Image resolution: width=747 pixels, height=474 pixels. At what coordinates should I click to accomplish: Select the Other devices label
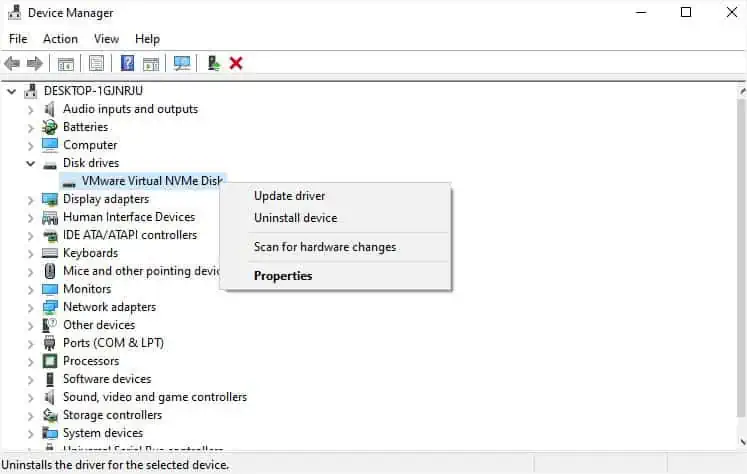[99, 325]
